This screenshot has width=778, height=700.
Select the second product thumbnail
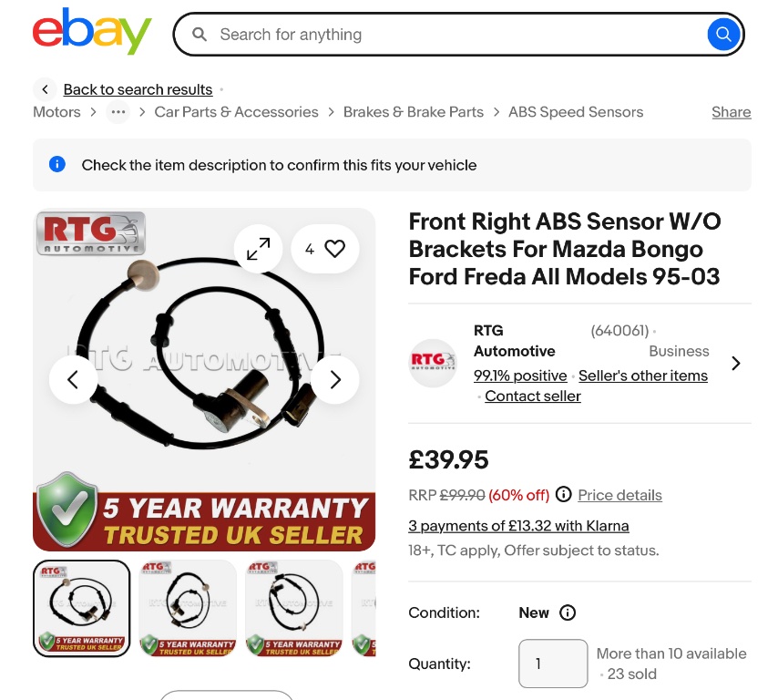(x=188, y=608)
